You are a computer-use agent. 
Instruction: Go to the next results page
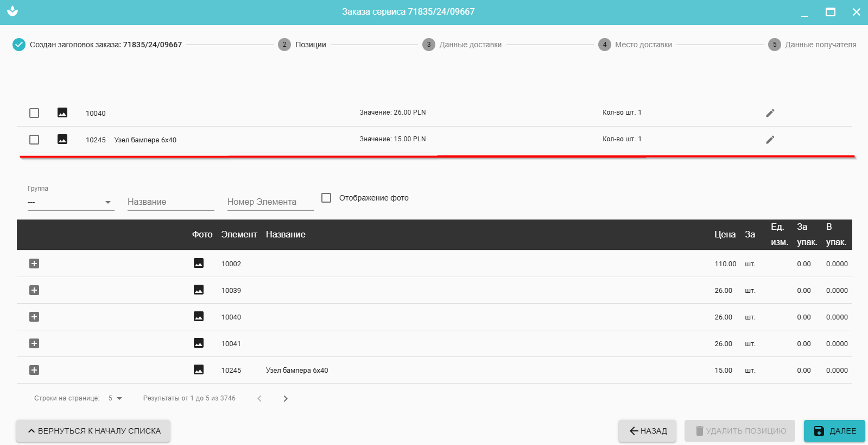click(x=286, y=399)
